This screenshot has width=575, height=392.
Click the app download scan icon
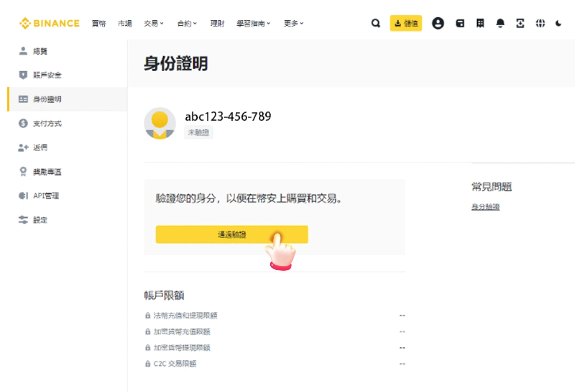coord(521,23)
